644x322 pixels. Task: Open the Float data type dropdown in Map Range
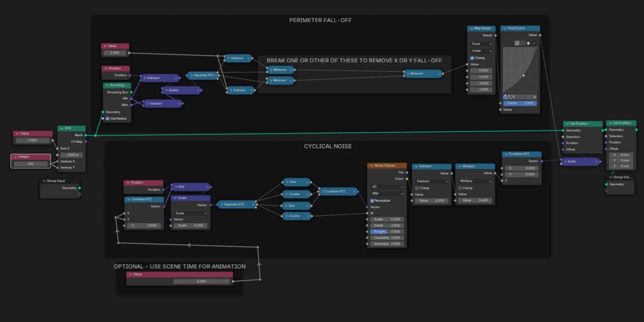coord(481,44)
